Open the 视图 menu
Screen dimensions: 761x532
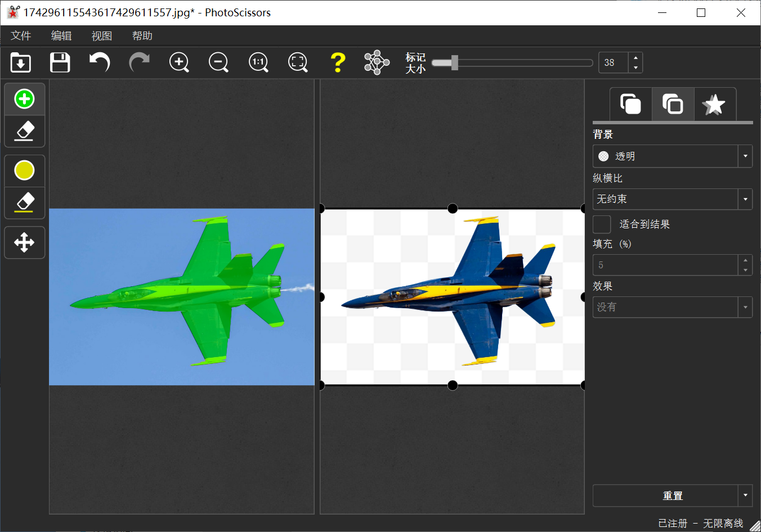(x=102, y=35)
